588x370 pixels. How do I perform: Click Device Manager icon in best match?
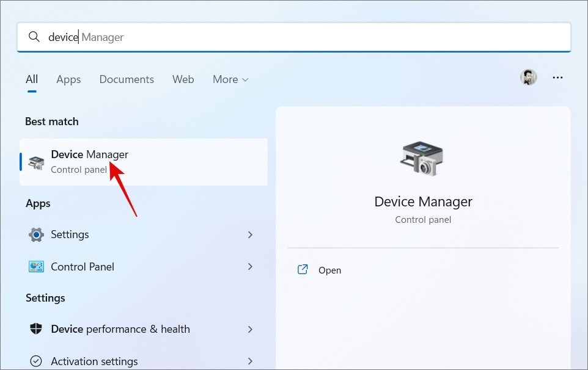click(37, 162)
